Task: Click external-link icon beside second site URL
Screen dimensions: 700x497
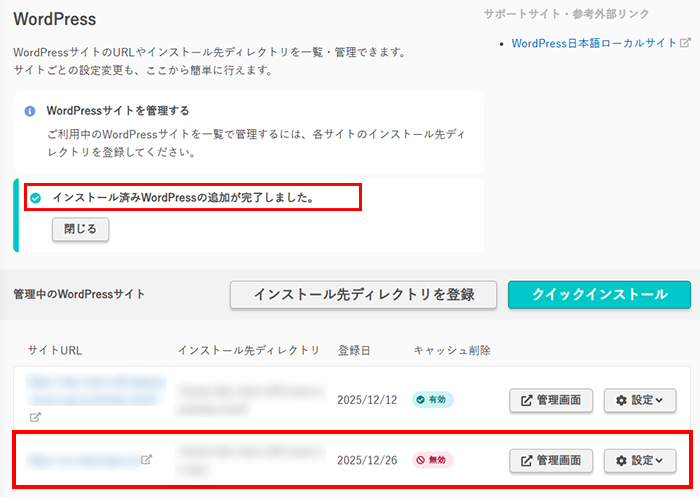Action: 146,459
